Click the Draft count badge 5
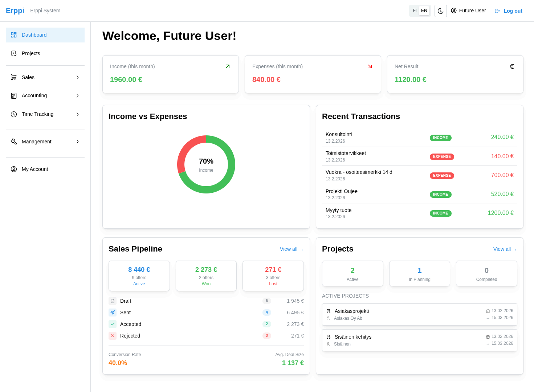This screenshot has width=534, height=392. (x=267, y=301)
